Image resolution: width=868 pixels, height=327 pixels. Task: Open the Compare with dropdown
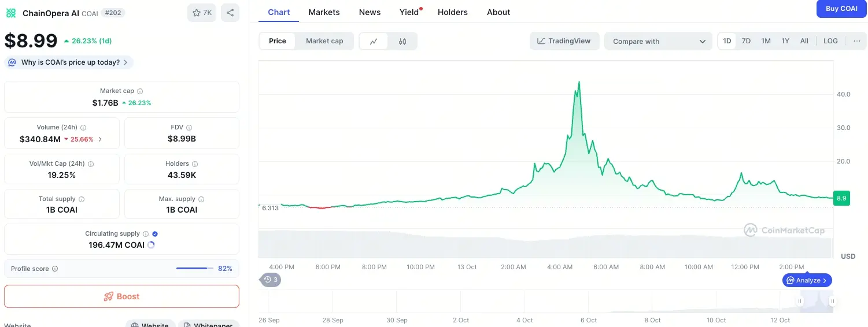tap(659, 41)
